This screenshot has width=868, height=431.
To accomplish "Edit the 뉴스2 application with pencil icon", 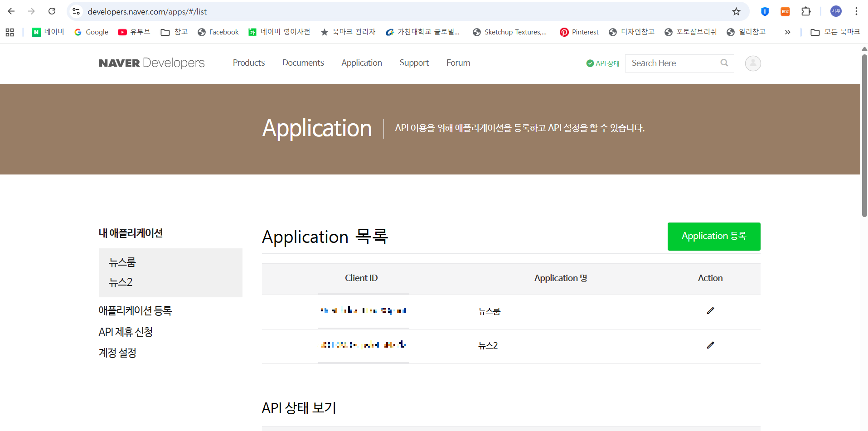I will click(x=710, y=345).
